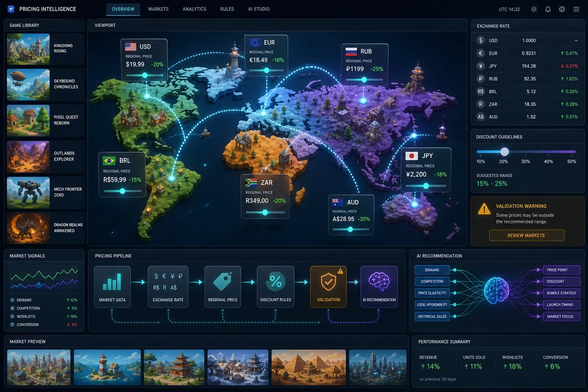Click the JPY yen currency icon

[x=481, y=66]
